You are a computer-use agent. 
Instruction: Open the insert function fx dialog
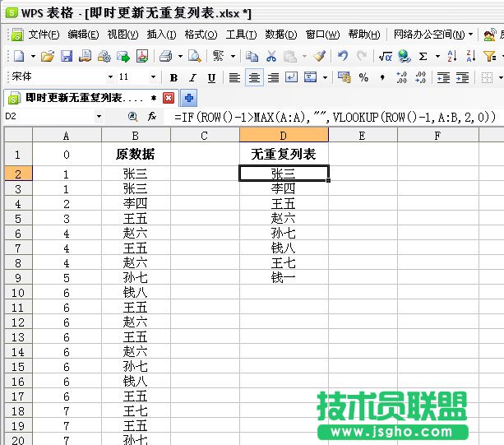[152, 116]
